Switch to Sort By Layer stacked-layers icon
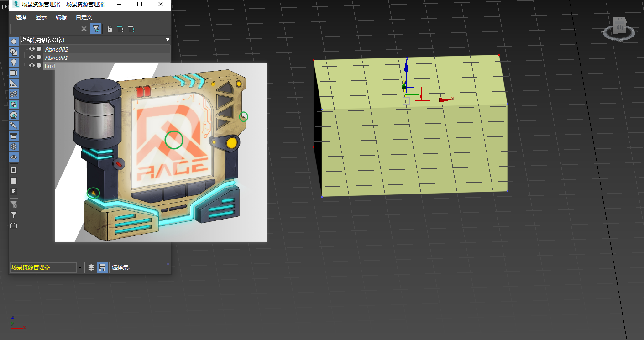 [91, 267]
